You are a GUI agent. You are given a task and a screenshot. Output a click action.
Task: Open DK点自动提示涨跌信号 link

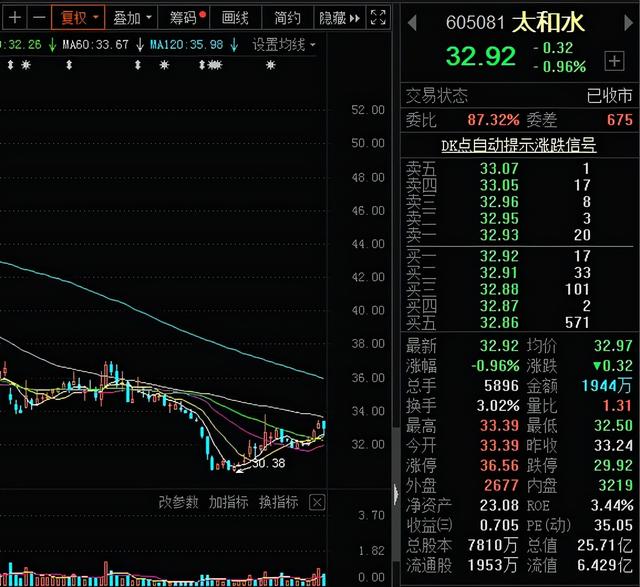[519, 145]
